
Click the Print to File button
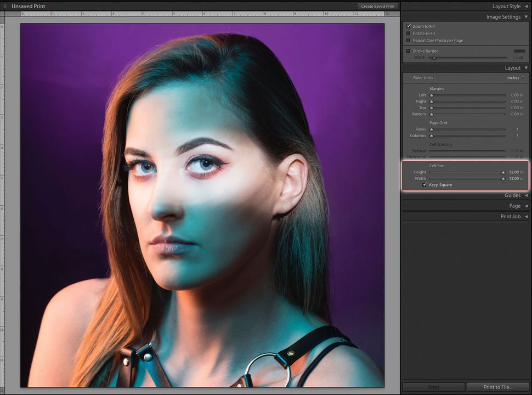pos(497,386)
